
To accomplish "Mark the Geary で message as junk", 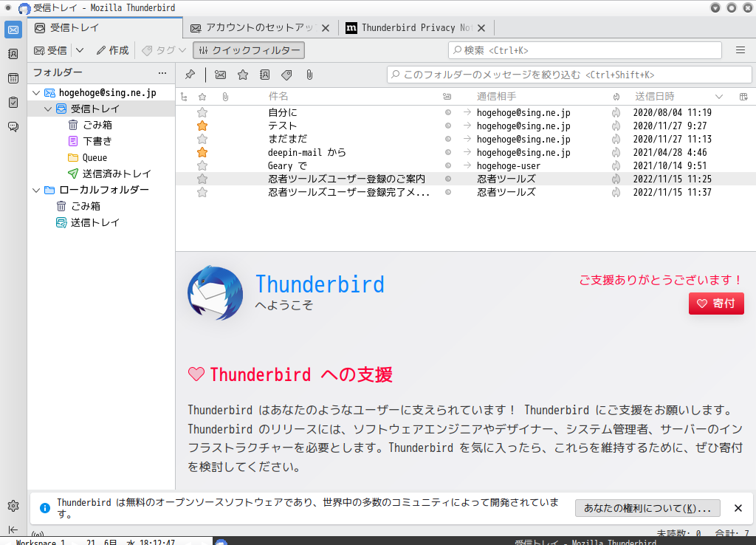I will click(616, 165).
